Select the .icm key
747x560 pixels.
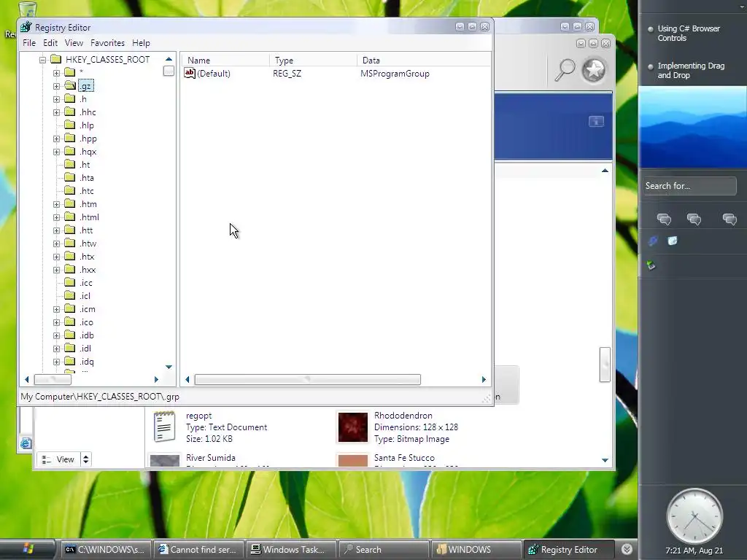click(88, 309)
